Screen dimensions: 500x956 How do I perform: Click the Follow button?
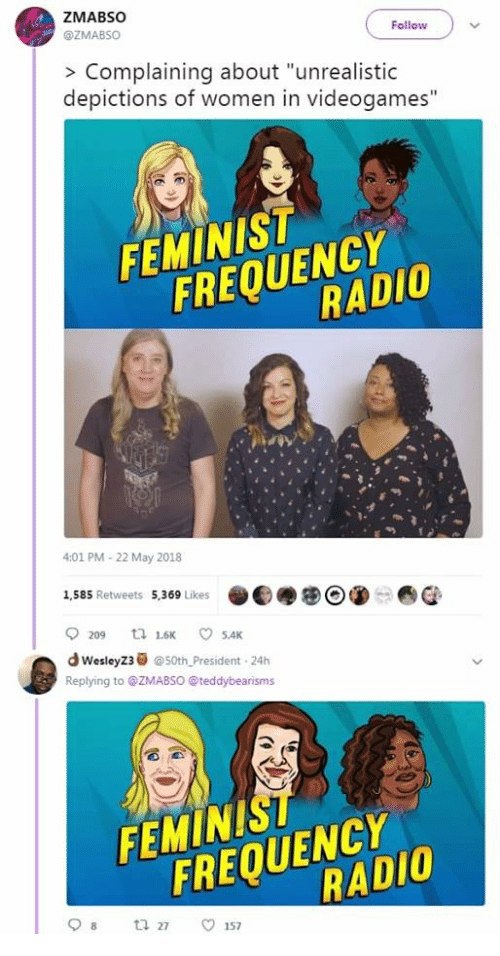tap(409, 25)
